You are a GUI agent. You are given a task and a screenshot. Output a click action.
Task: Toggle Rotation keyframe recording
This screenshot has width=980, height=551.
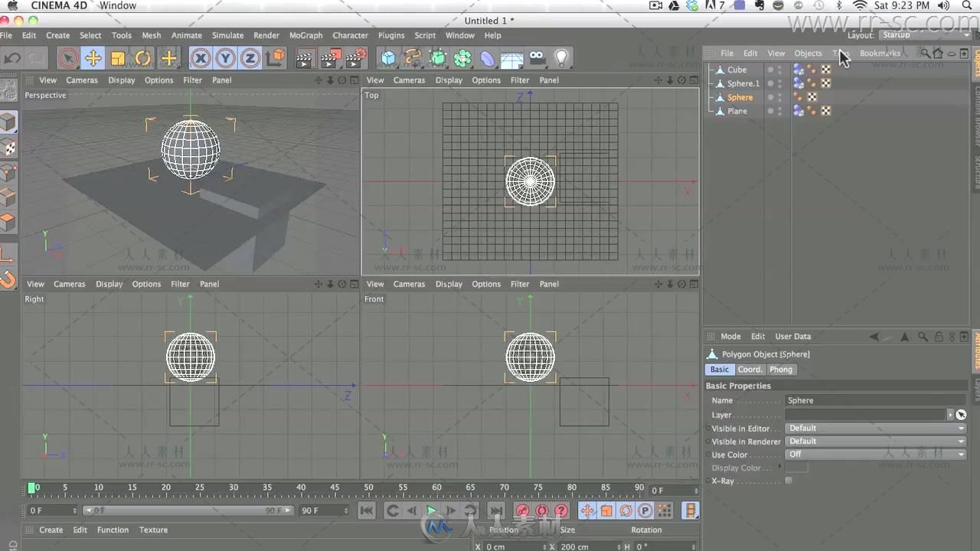(626, 510)
